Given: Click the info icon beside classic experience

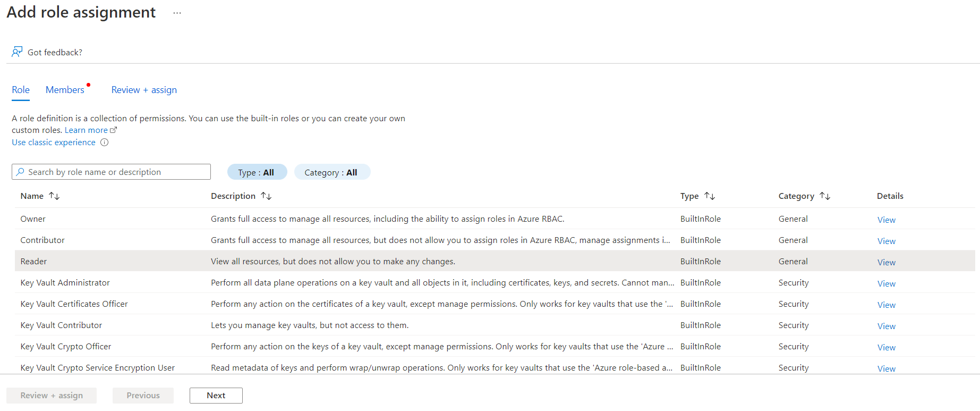Looking at the screenshot, I should tap(105, 142).
